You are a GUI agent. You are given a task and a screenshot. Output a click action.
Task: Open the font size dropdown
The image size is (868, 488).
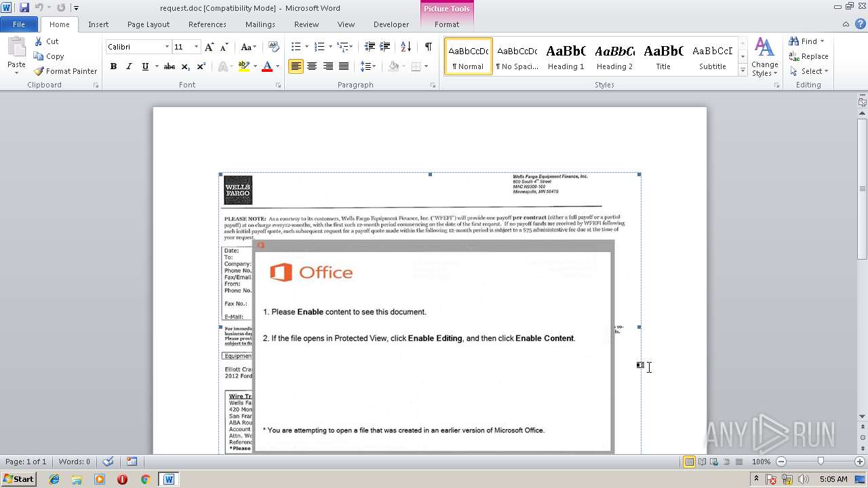click(197, 47)
